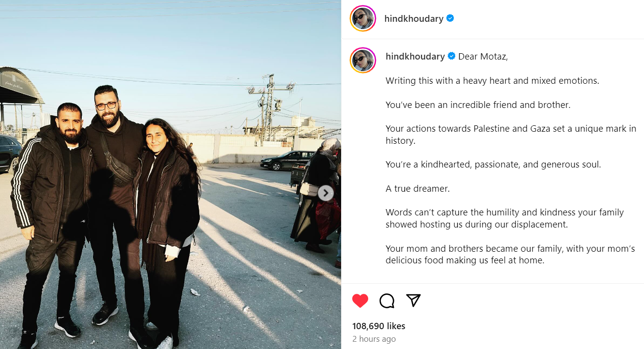
Task: Advance to the next photo with the arrow
Action: (x=326, y=193)
